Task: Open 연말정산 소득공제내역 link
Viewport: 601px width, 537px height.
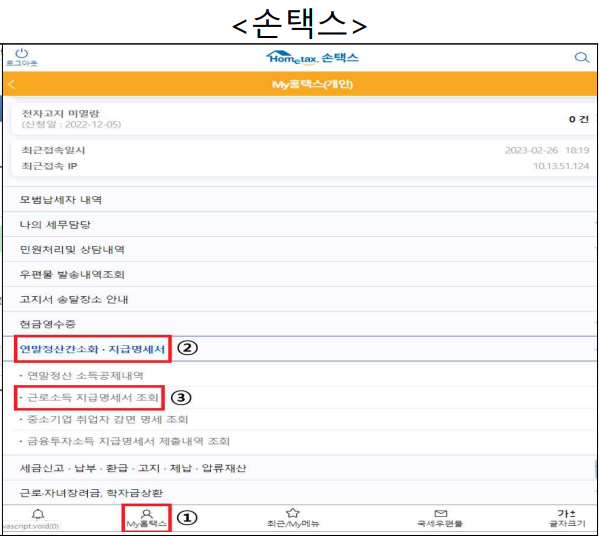Action: [85, 376]
